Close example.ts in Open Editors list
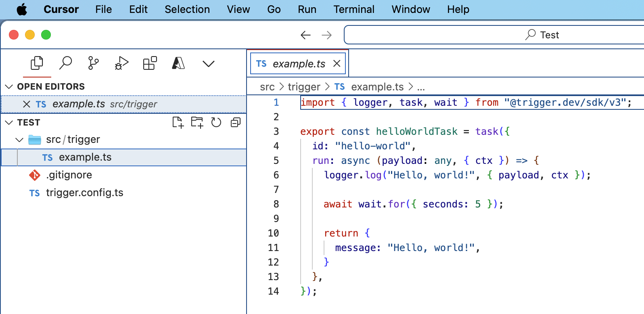The image size is (644, 314). 27,104
